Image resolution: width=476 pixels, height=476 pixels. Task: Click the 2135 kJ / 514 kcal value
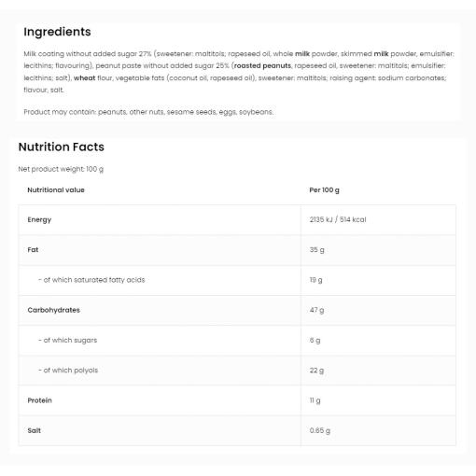[x=338, y=219]
